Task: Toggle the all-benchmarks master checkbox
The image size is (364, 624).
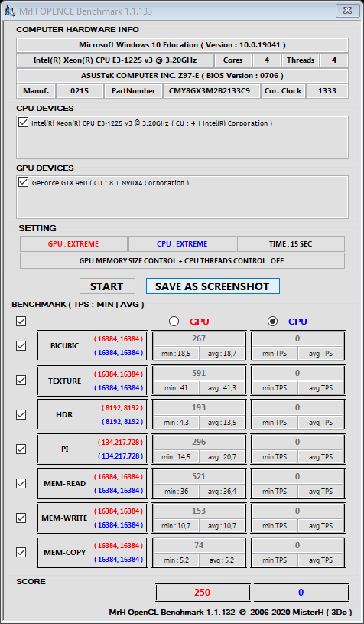Action: tap(21, 321)
